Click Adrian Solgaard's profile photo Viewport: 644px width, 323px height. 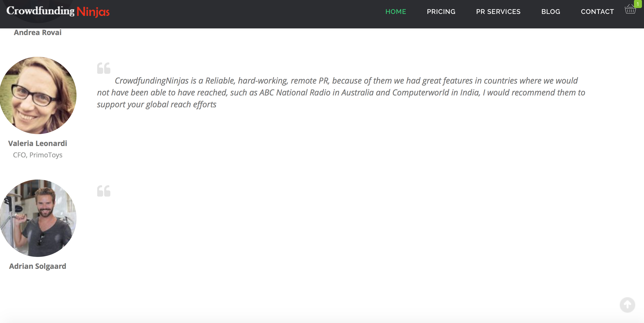38,218
